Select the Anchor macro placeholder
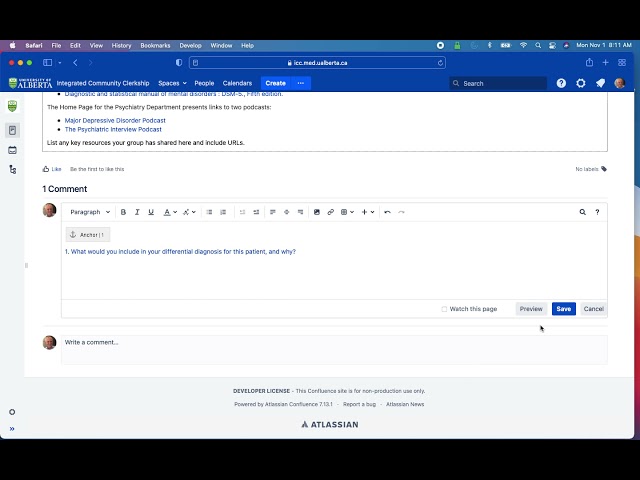This screenshot has width=640, height=480. 88,235
